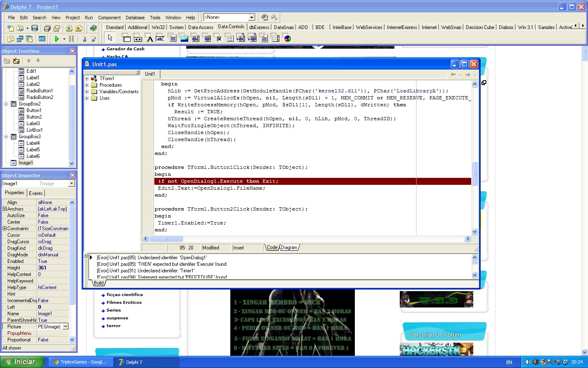
Task: Open the desktop selector dropdown showing None
Action: coord(252,17)
